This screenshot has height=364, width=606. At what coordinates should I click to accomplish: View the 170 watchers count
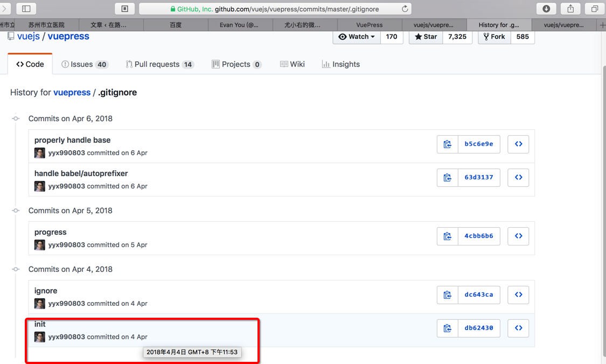tap(392, 37)
